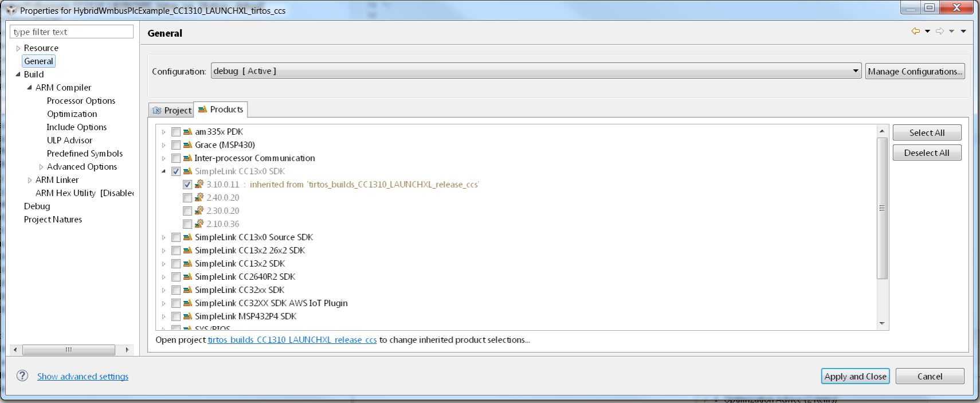Viewport: 980px width, 403px height.
Task: Check the 2.10.0.36 version checkbox
Action: tap(187, 224)
